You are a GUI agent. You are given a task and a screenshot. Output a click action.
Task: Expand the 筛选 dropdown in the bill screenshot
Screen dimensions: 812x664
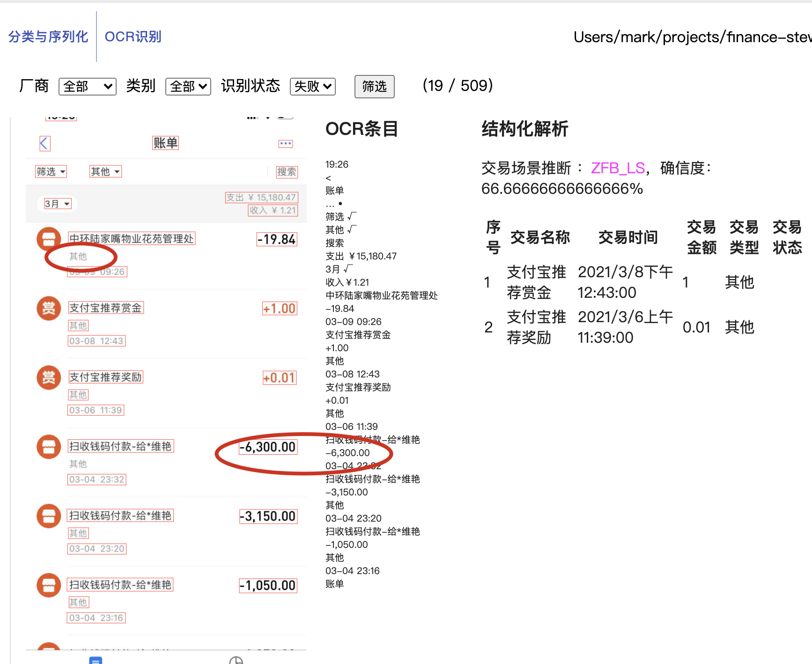coord(51,172)
